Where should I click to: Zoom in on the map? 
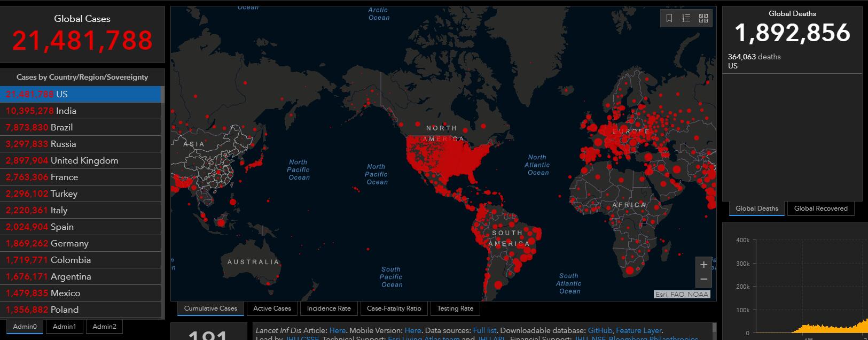tap(703, 265)
